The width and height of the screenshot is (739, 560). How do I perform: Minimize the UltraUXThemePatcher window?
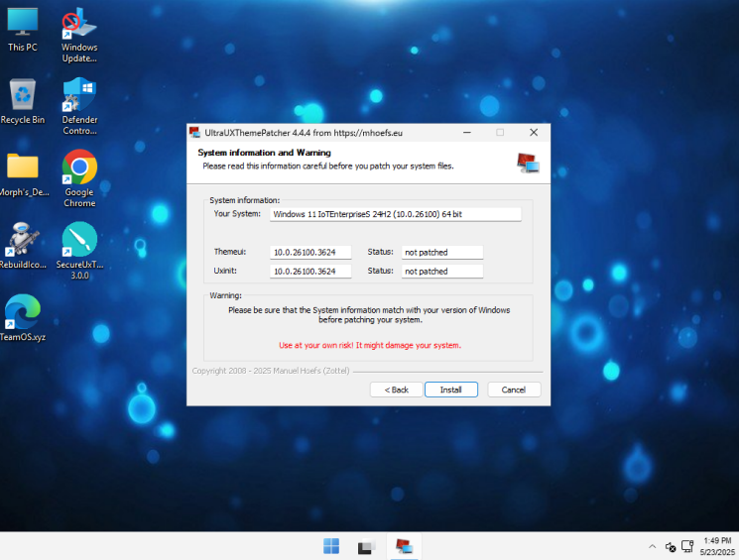(467, 133)
